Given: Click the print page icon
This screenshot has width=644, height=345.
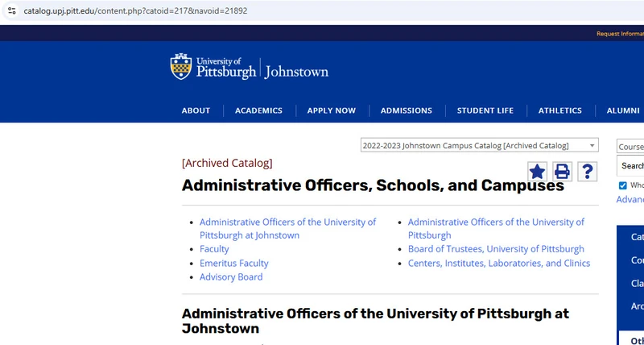Looking at the screenshot, I should [562, 172].
